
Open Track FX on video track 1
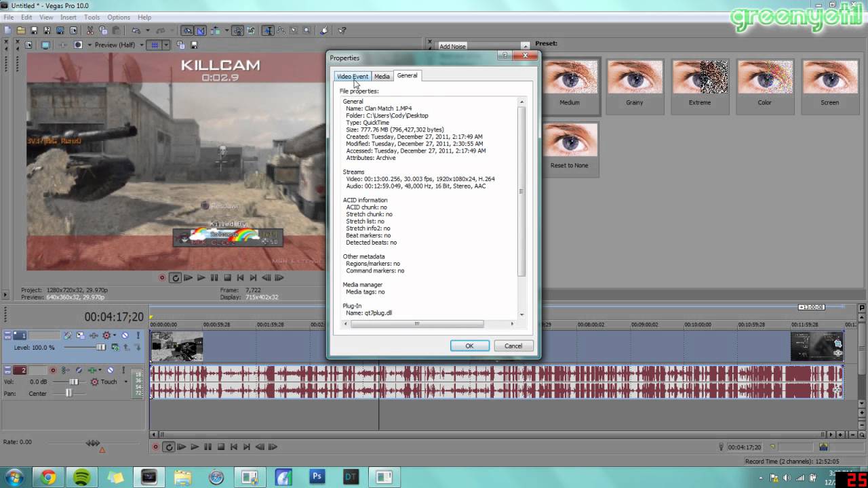94,335
